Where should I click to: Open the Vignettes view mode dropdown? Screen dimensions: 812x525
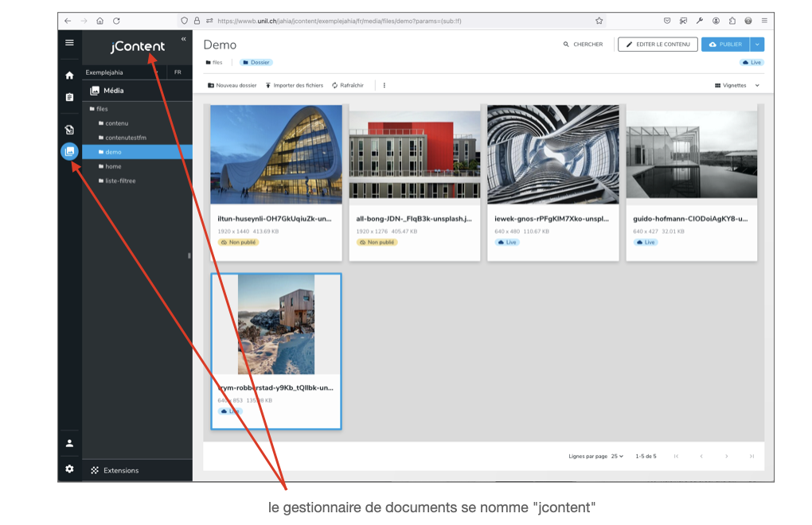pyautogui.click(x=737, y=85)
